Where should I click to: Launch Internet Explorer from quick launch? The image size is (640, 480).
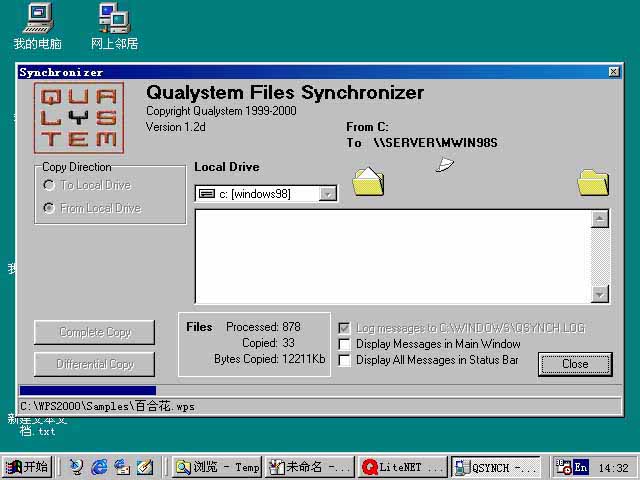(99, 467)
